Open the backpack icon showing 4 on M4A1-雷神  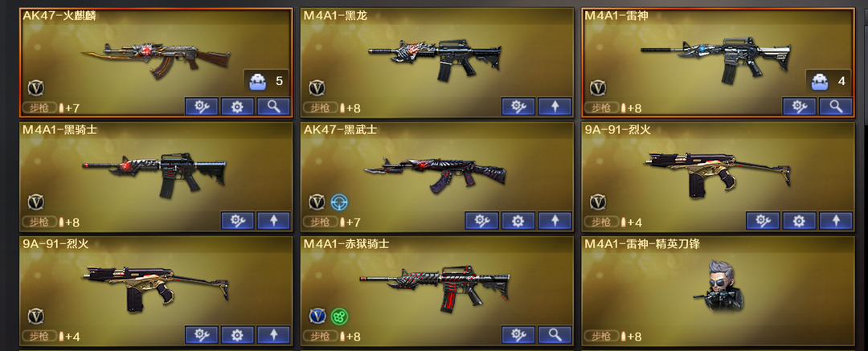tap(828, 82)
